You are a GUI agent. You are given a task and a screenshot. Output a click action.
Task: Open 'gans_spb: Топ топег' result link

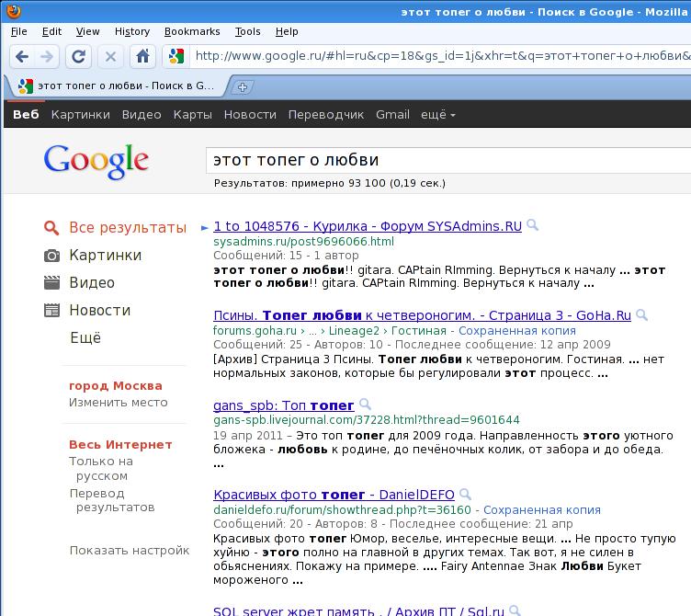click(x=283, y=405)
